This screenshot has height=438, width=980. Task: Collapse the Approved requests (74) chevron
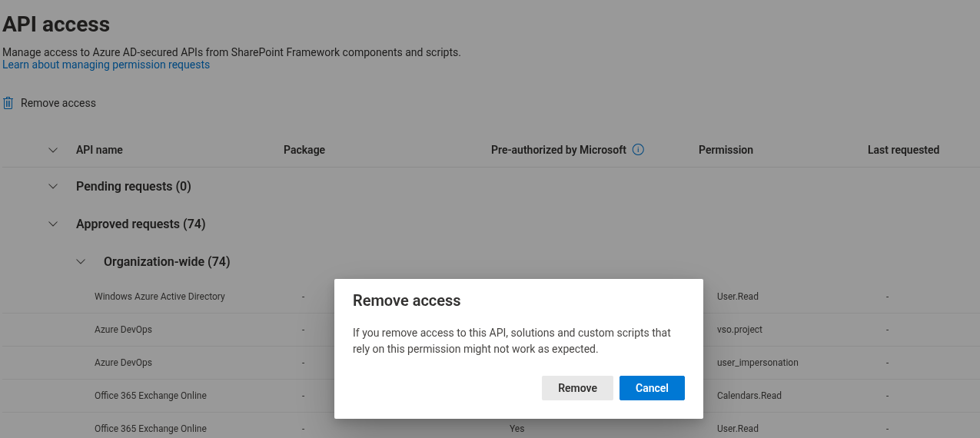click(x=53, y=224)
